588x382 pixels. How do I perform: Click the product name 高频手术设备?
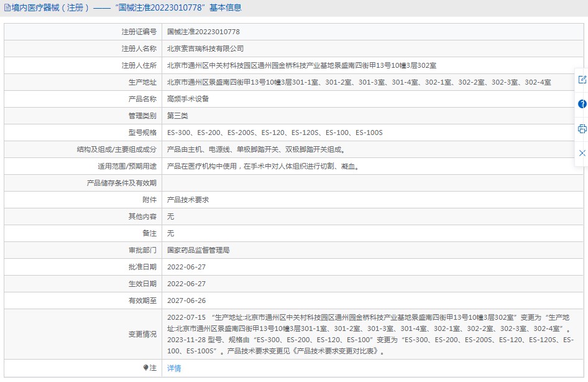coord(188,99)
